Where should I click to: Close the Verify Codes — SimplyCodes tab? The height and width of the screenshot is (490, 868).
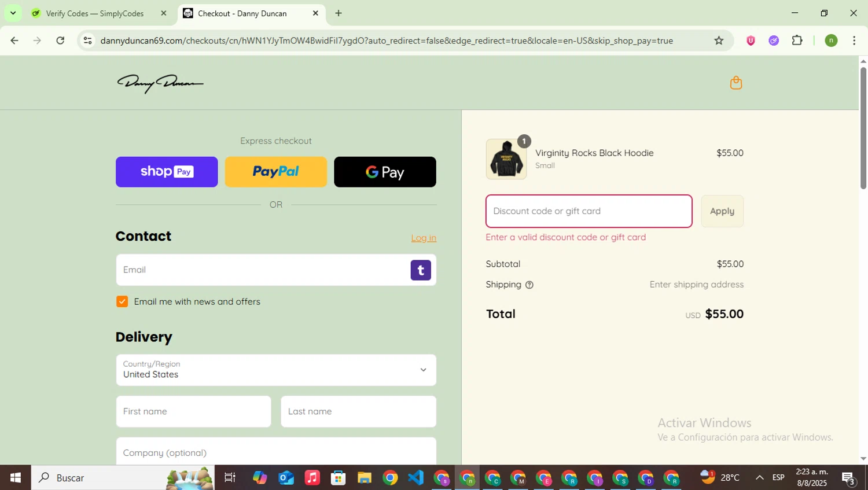click(164, 13)
